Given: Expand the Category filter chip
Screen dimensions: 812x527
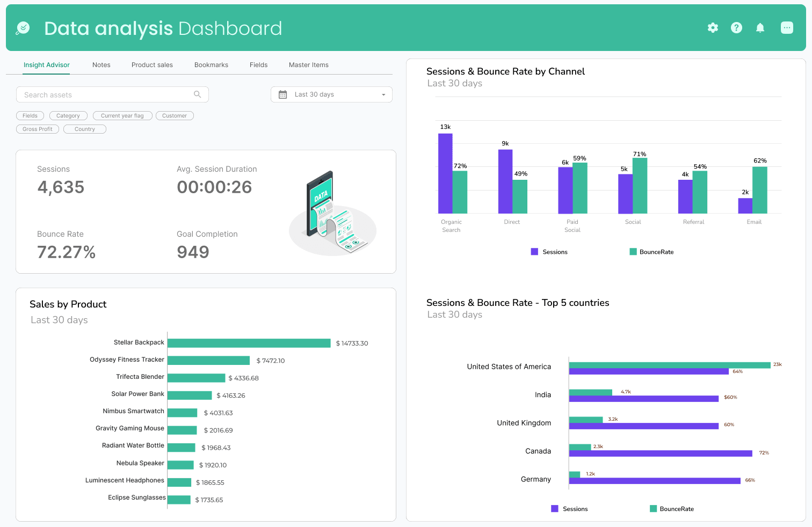Looking at the screenshot, I should [68, 115].
